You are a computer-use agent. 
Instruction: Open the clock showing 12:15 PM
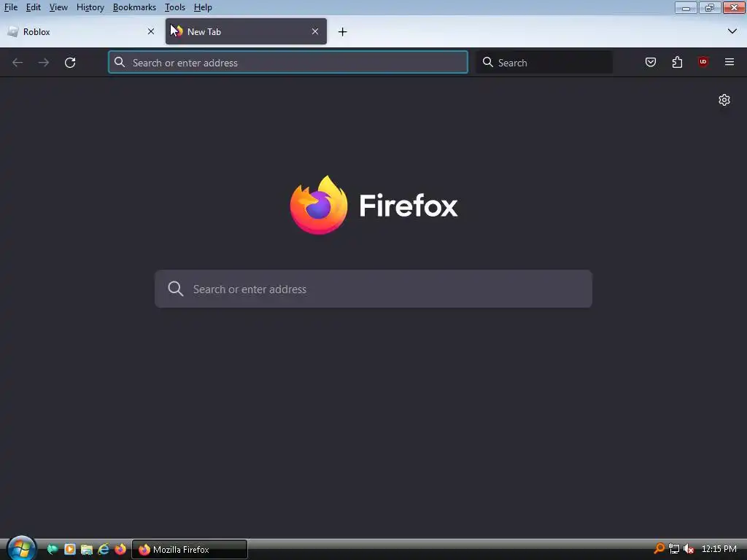719,549
